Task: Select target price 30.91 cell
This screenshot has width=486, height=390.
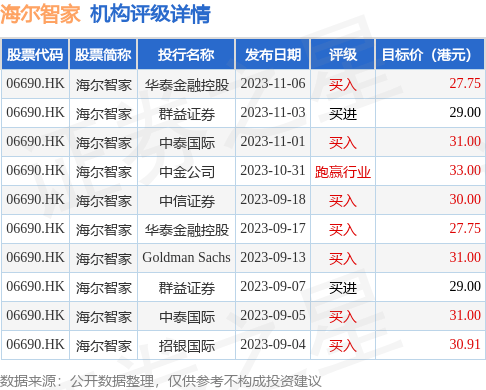Action: click(430, 345)
